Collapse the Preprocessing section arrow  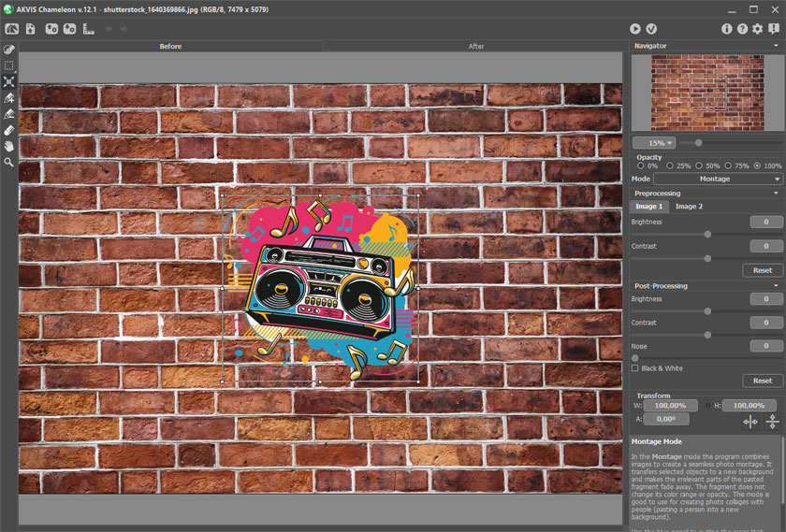[776, 193]
